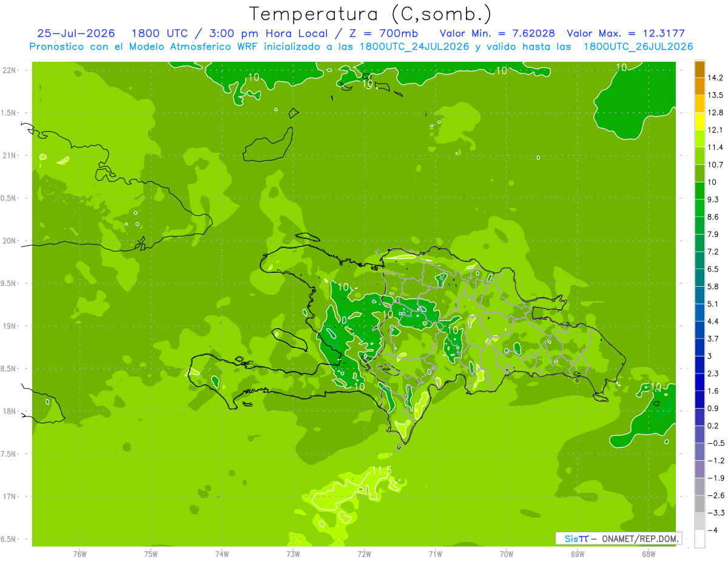728x562 pixels.
Task: Click the "70W" longitude label
Action: click(507, 553)
